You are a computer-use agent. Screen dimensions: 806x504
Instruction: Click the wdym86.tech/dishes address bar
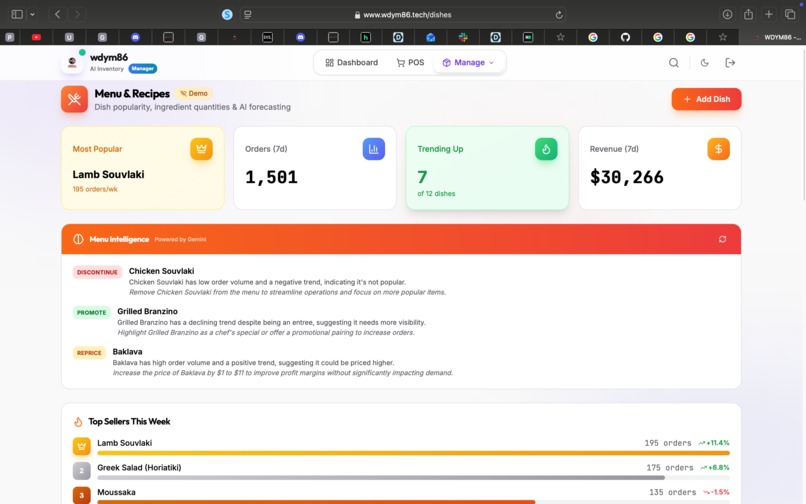pyautogui.click(x=403, y=15)
